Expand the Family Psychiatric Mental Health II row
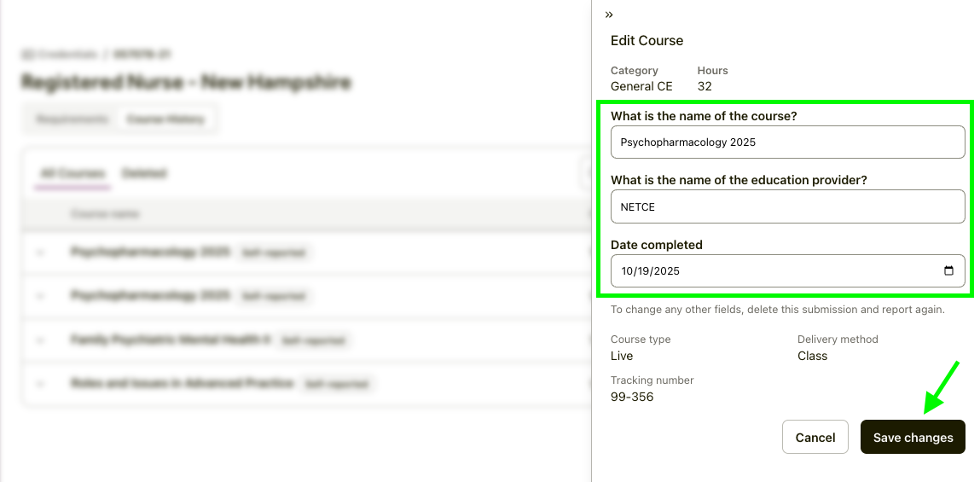 coord(39,340)
